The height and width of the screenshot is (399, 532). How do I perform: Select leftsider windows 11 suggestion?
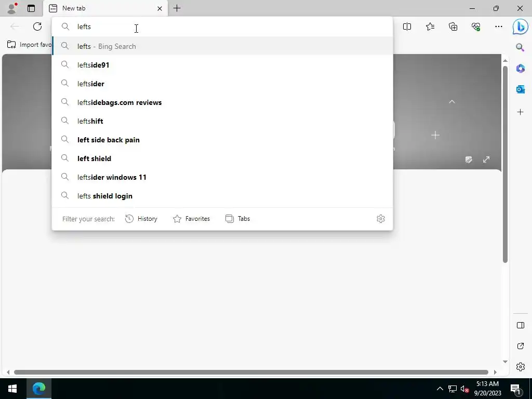point(222,177)
